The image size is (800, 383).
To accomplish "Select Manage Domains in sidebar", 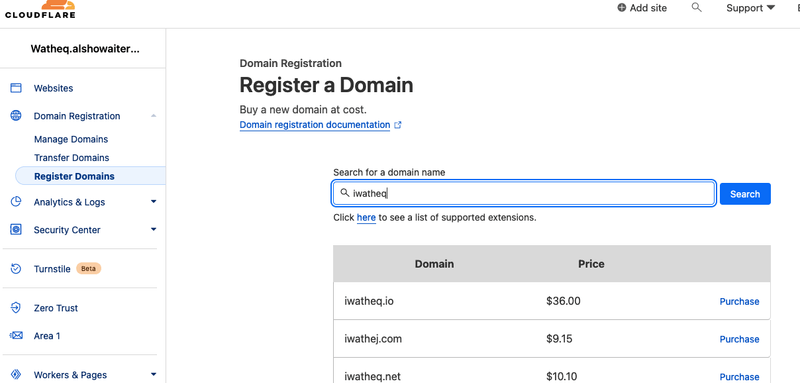I will tap(71, 139).
